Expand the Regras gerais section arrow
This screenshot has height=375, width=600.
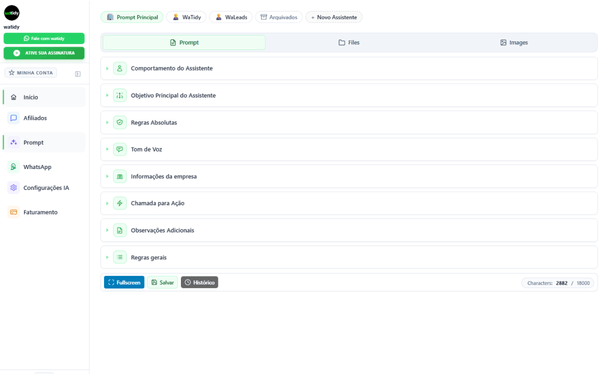[x=107, y=258]
